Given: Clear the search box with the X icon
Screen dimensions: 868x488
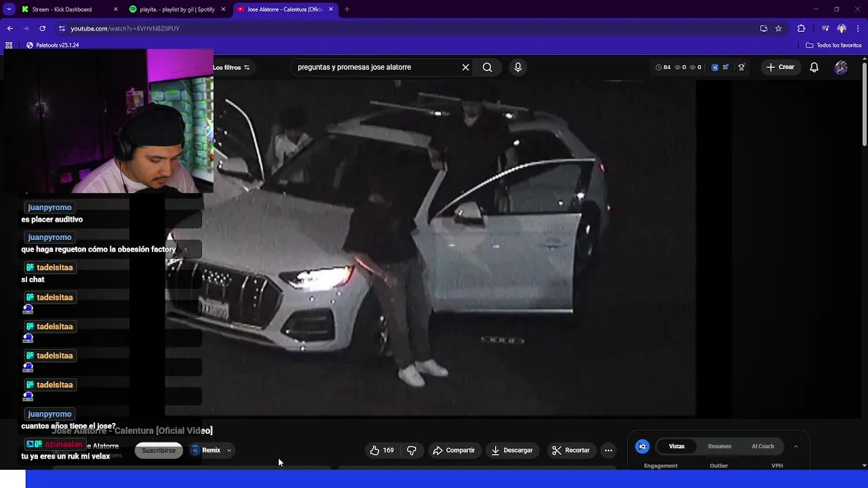Looking at the screenshot, I should coord(465,67).
